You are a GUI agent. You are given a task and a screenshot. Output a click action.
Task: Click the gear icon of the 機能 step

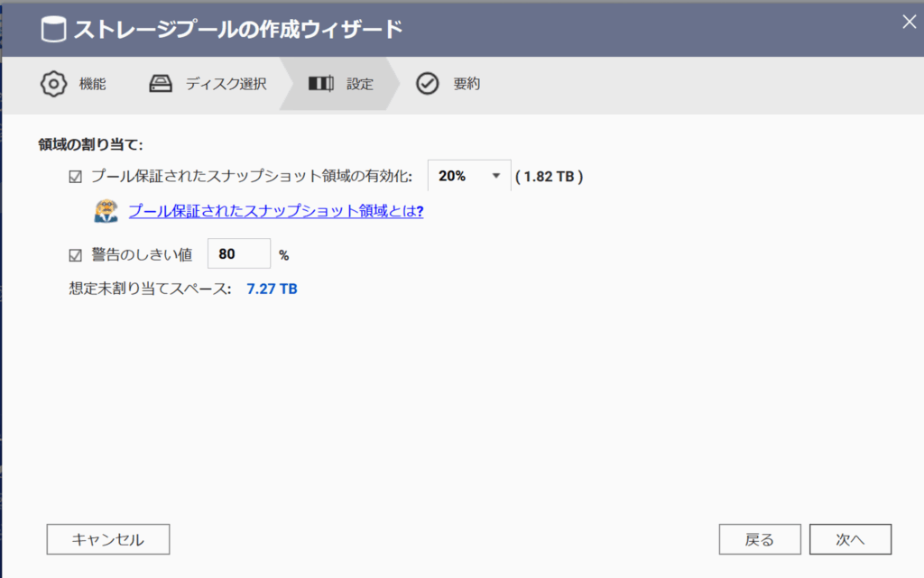click(x=53, y=84)
